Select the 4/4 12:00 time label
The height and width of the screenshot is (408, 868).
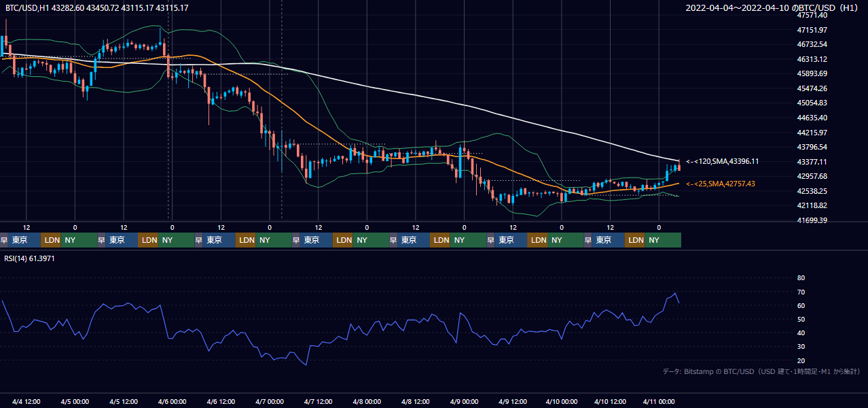26,401
